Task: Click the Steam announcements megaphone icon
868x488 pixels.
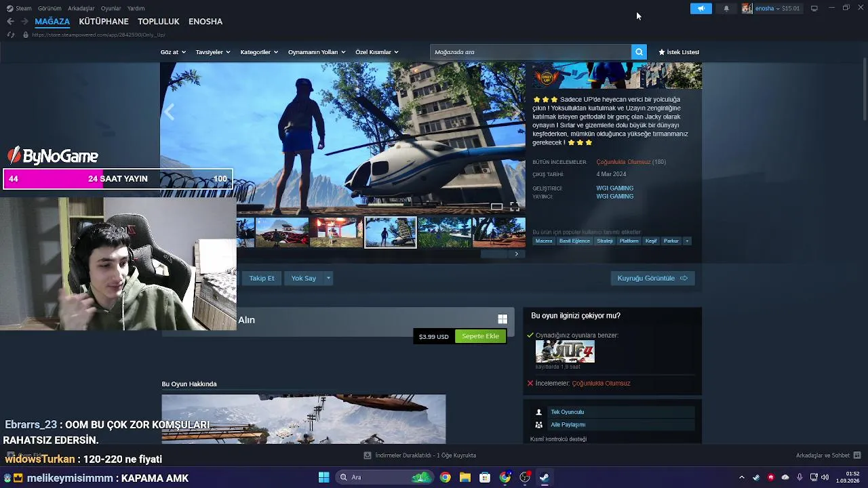Action: point(701,8)
